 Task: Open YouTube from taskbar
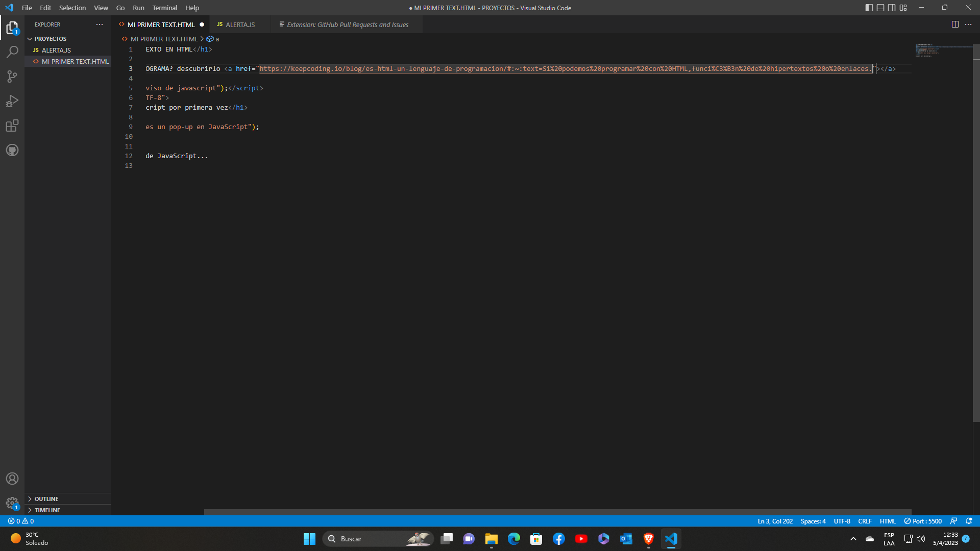pyautogui.click(x=581, y=539)
